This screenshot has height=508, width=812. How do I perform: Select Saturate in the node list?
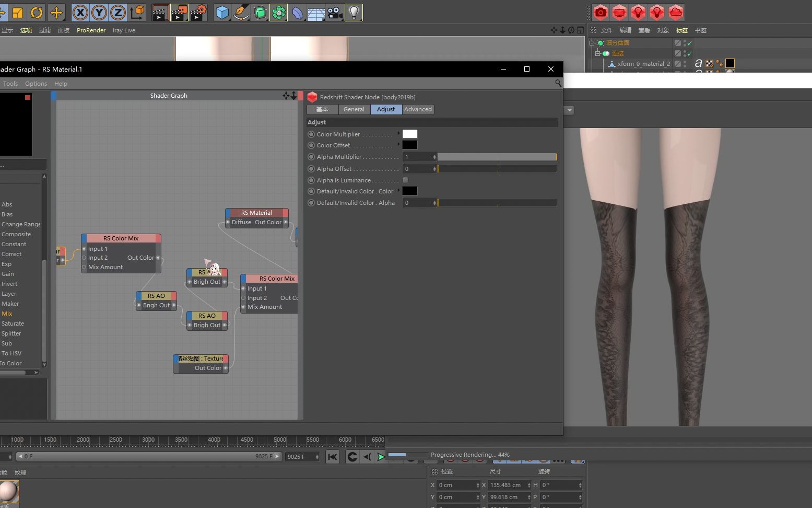tap(13, 324)
